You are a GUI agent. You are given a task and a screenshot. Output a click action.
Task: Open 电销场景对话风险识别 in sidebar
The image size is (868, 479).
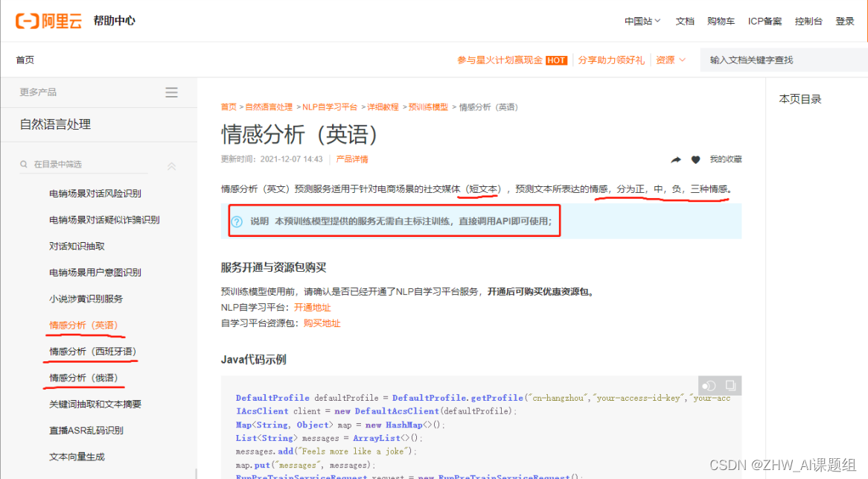(x=95, y=193)
